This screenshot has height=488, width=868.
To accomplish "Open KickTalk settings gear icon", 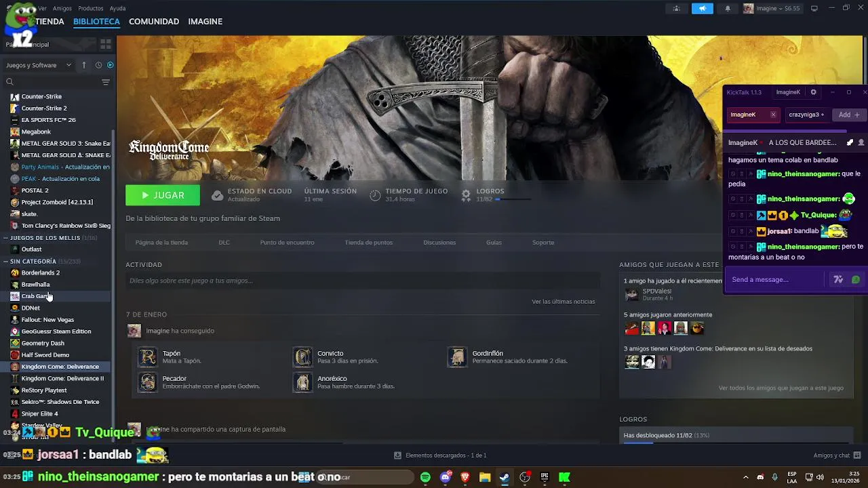I will [x=814, y=92].
